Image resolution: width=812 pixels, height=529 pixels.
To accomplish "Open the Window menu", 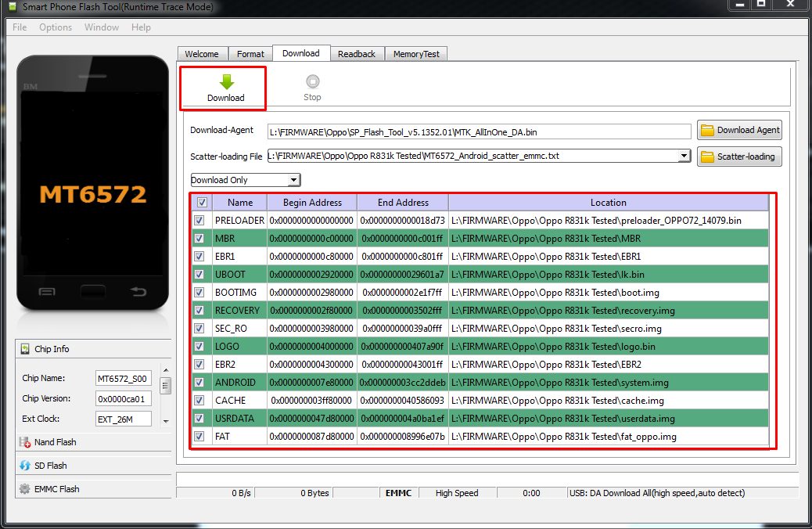I will click(x=102, y=27).
